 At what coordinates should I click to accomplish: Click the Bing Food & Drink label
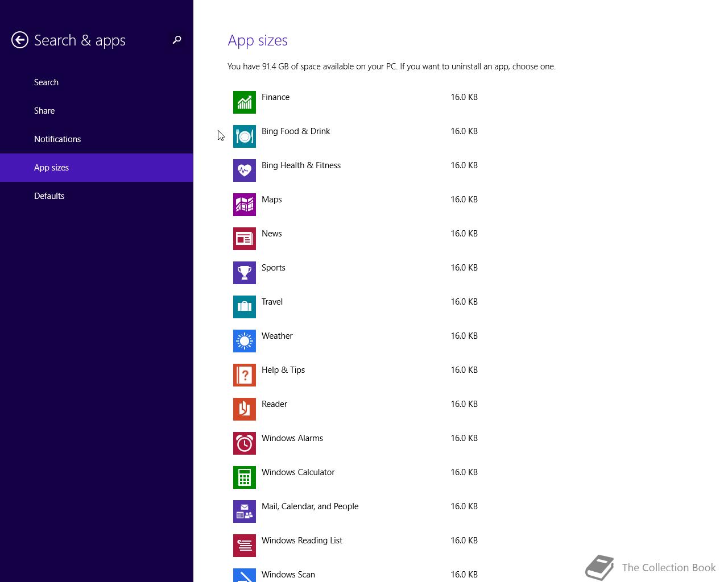(296, 131)
